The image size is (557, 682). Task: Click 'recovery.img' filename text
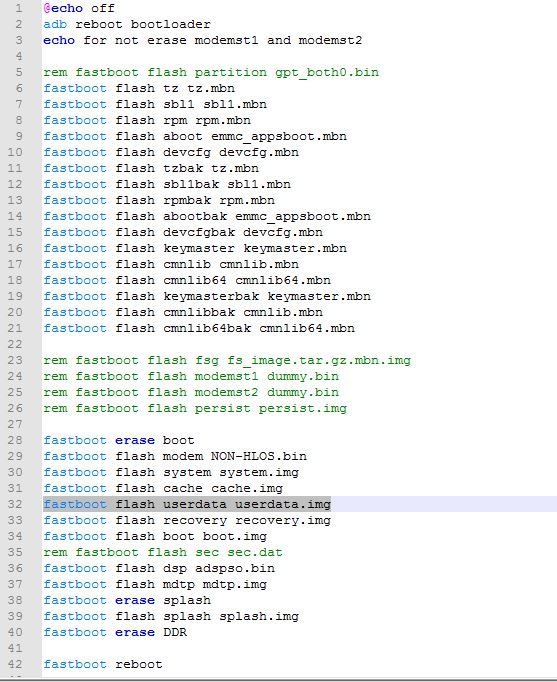[x=283, y=520]
